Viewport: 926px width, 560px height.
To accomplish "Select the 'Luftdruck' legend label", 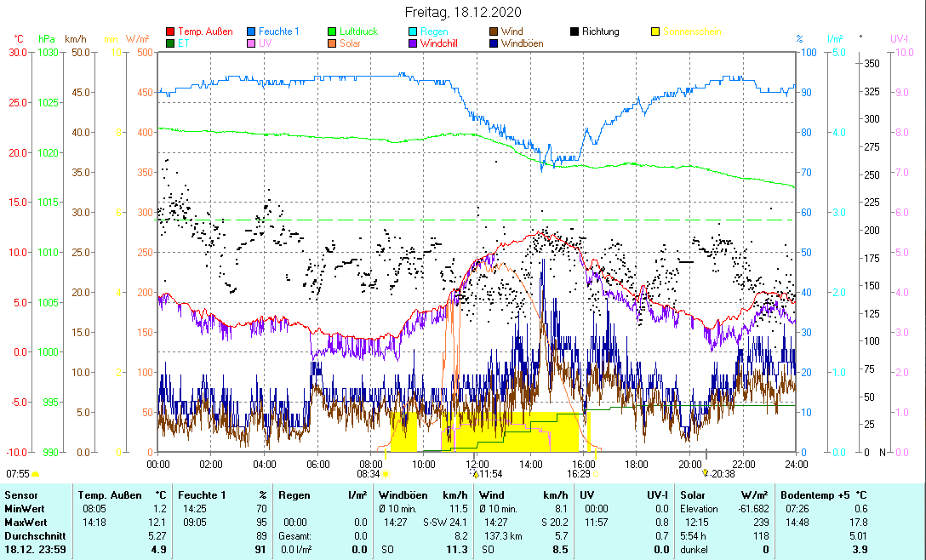I will pyautogui.click(x=358, y=31).
